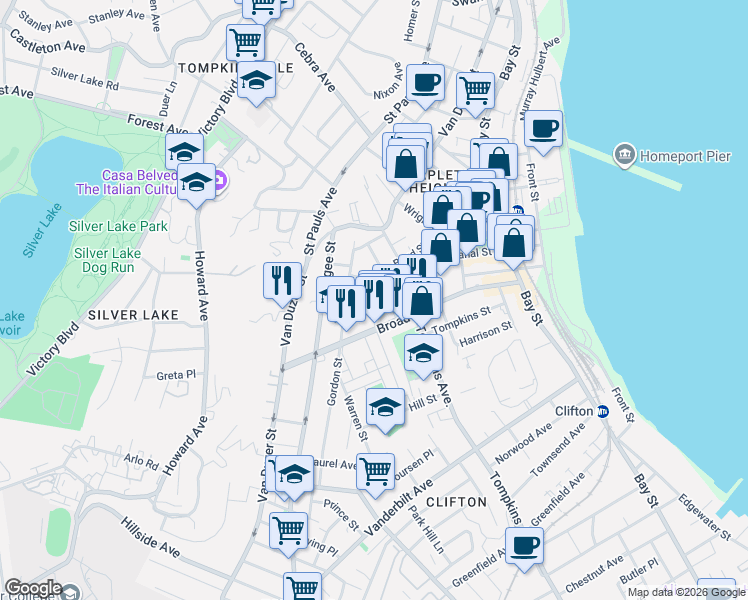
Task: Select the Hillside Ave street label
Action: coord(150,537)
